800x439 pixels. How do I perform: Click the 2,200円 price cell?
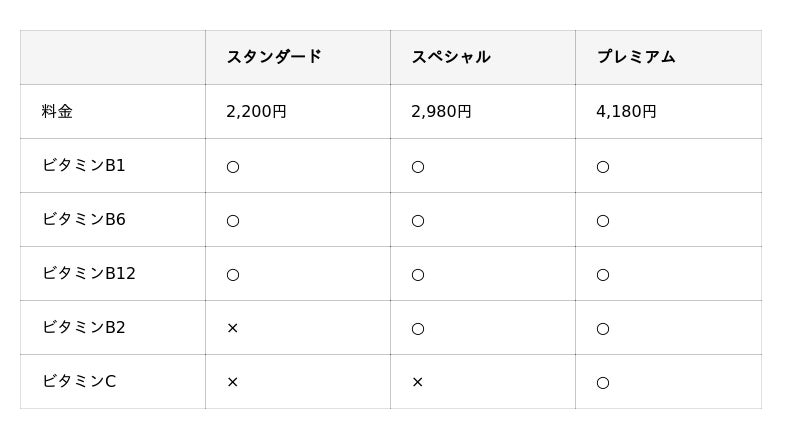point(256,112)
